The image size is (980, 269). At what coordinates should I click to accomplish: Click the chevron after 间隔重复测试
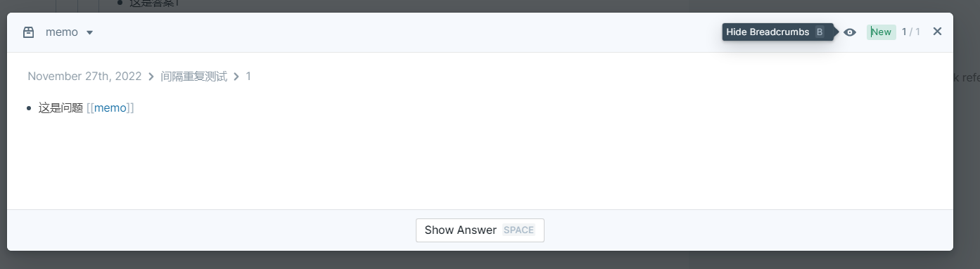click(x=236, y=77)
